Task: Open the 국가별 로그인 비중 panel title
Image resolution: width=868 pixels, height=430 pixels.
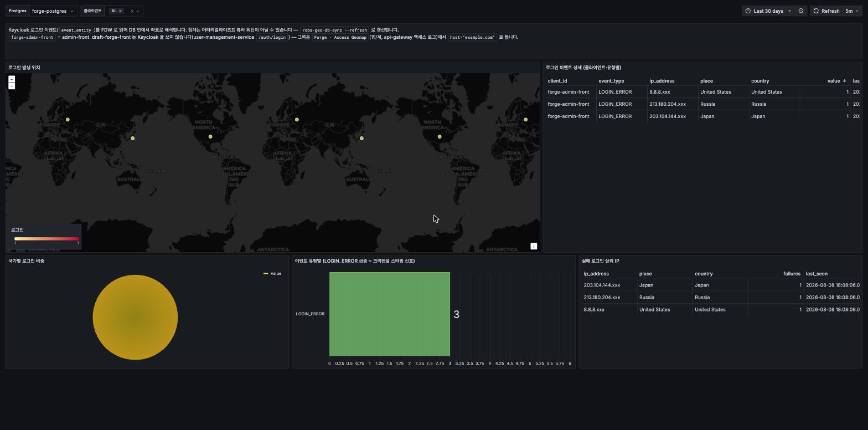Action: (27, 261)
